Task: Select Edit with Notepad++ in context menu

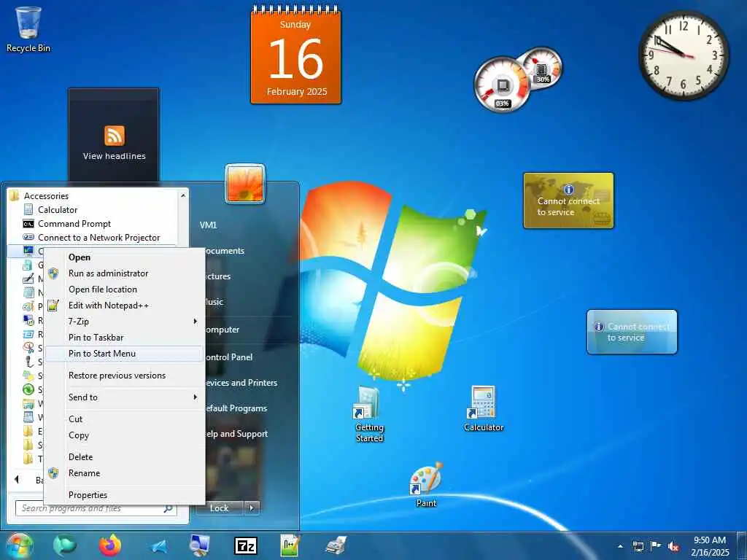Action: coord(125,306)
